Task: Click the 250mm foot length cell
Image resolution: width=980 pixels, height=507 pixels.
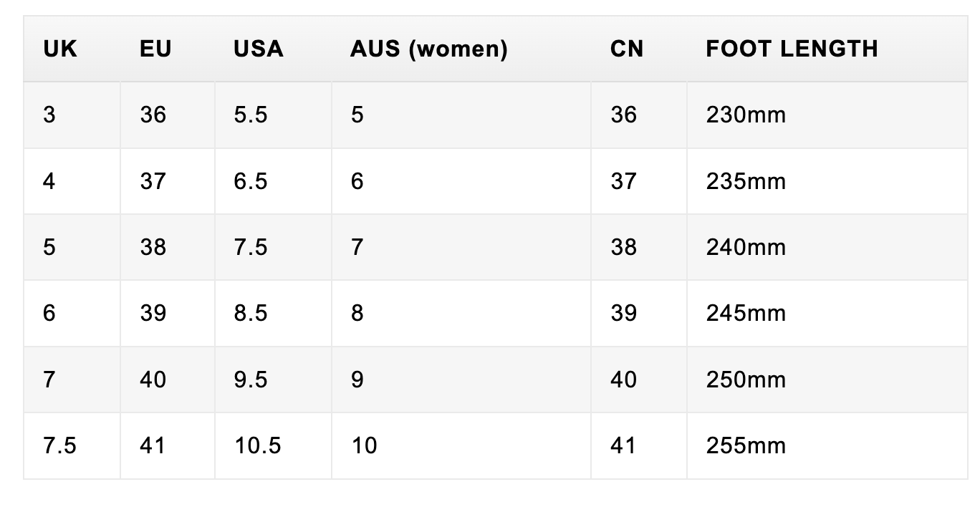Action: coord(746,380)
